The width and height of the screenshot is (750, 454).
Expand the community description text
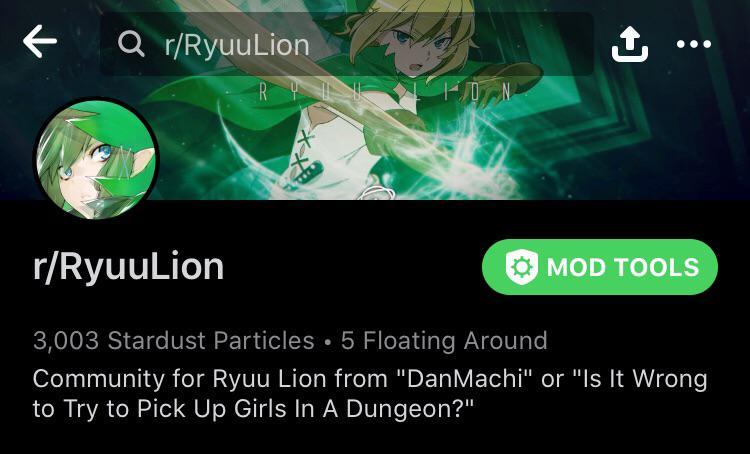370,393
